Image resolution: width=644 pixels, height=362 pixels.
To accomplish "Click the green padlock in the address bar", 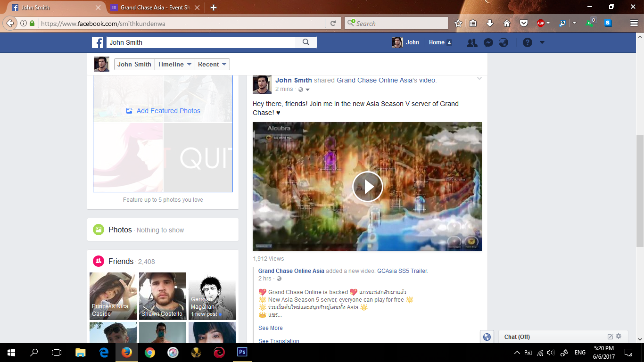I will coord(32,23).
